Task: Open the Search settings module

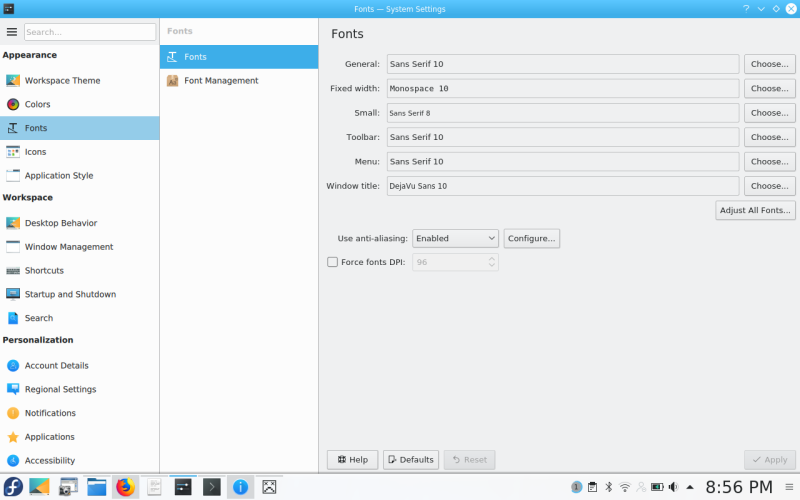Action: (x=80, y=318)
